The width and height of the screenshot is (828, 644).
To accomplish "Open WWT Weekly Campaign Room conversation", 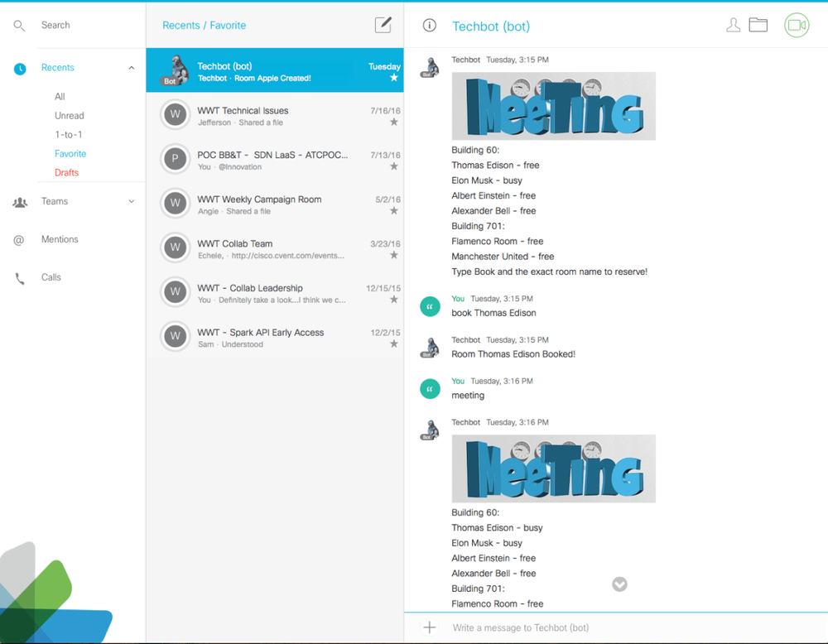I will tap(275, 204).
